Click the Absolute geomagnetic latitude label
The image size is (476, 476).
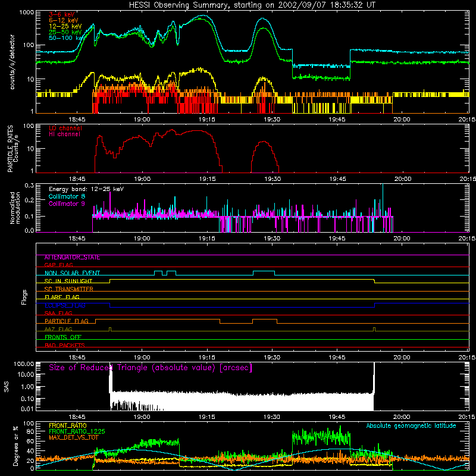click(411, 426)
